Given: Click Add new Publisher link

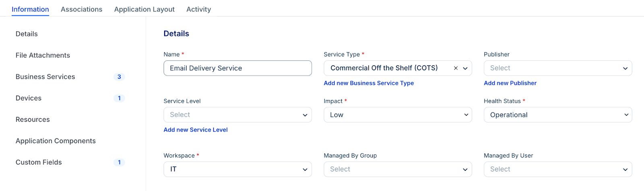Looking at the screenshot, I should pyautogui.click(x=510, y=83).
